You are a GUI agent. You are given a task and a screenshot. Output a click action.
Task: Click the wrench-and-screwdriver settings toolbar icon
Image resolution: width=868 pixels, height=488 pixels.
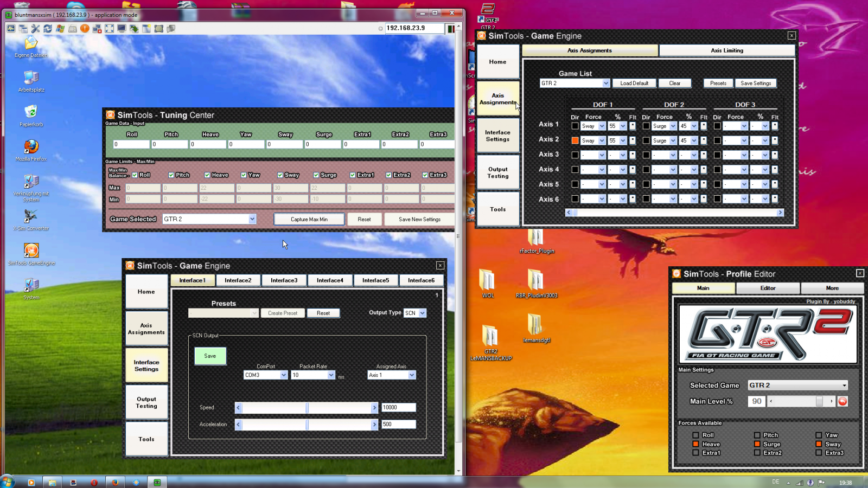pos(35,29)
